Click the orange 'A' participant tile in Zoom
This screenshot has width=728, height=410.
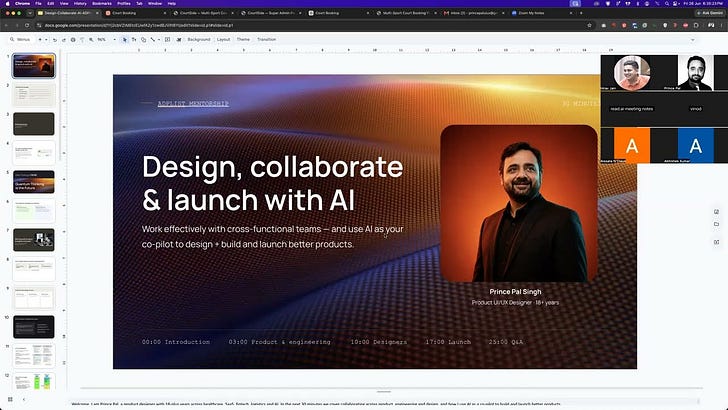pyautogui.click(x=632, y=146)
